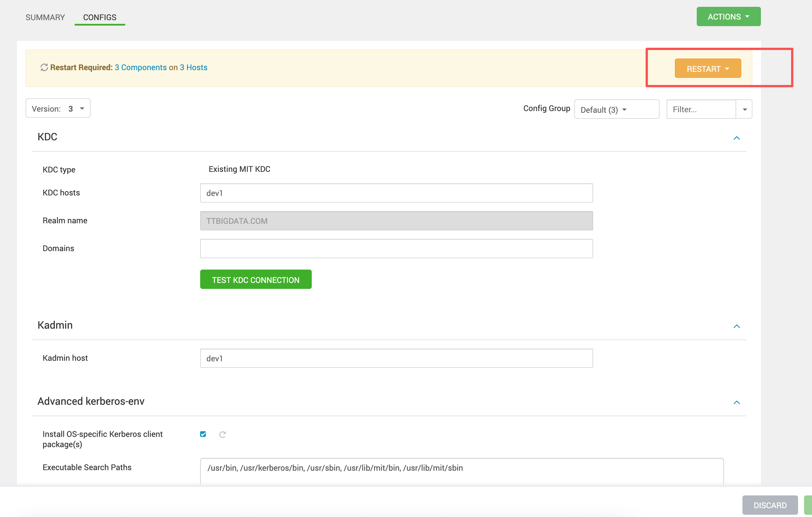This screenshot has width=812, height=517.
Task: Collapse the Kadmin section chevron
Action: pyautogui.click(x=736, y=326)
